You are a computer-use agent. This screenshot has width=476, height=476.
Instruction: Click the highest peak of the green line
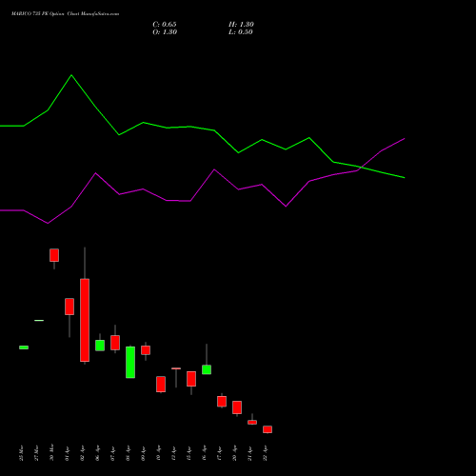(71, 75)
